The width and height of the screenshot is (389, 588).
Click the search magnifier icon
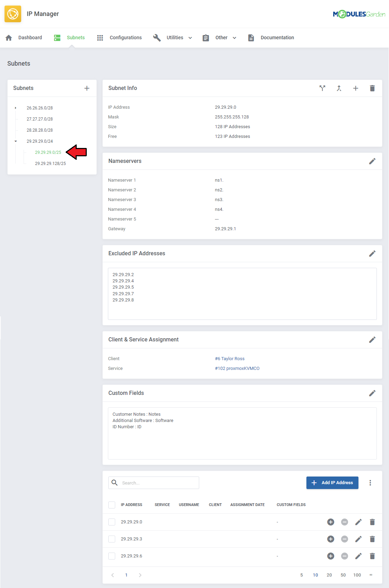(115, 483)
